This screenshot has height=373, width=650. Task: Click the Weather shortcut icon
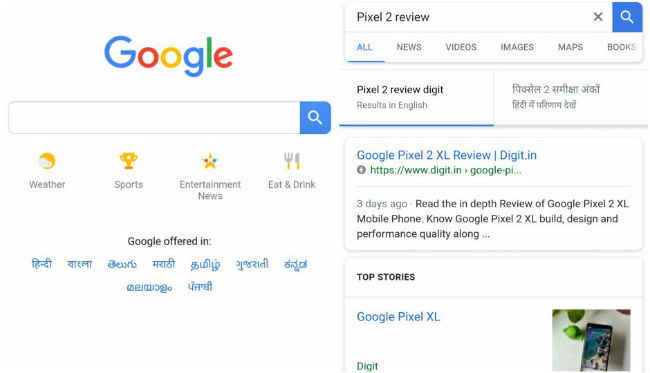[46, 161]
